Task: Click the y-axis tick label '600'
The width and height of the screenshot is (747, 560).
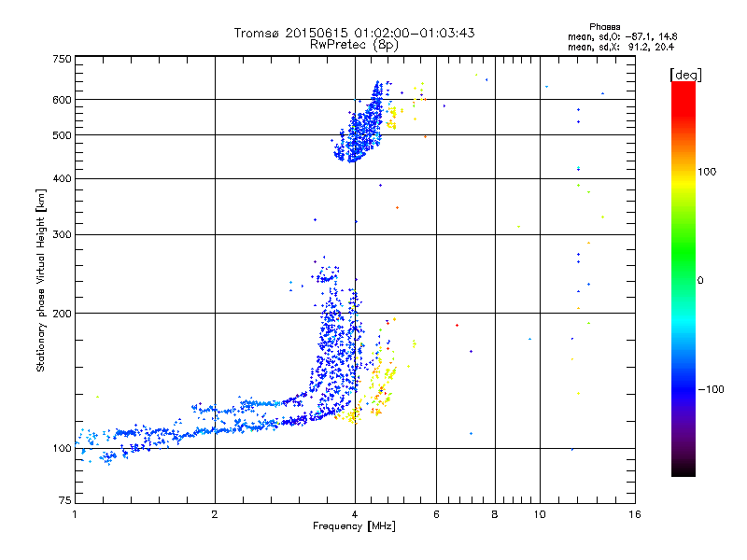Action: coord(63,100)
